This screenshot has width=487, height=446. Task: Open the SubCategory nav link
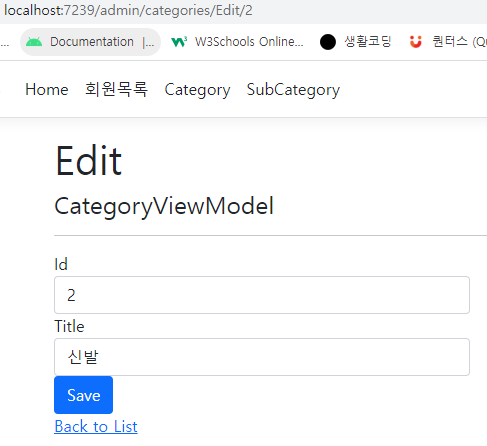[x=293, y=90]
